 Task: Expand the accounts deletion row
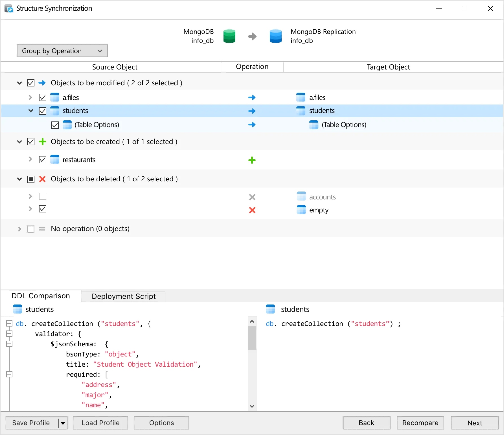point(30,196)
